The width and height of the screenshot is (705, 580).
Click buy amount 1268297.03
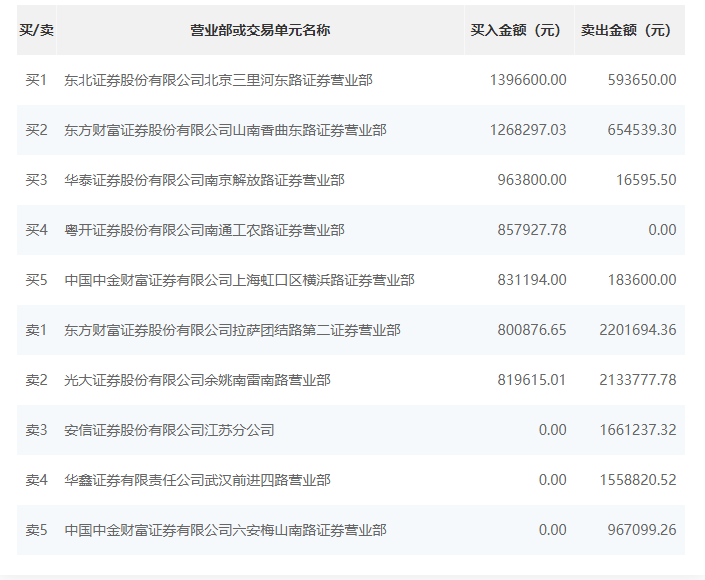[528, 130]
